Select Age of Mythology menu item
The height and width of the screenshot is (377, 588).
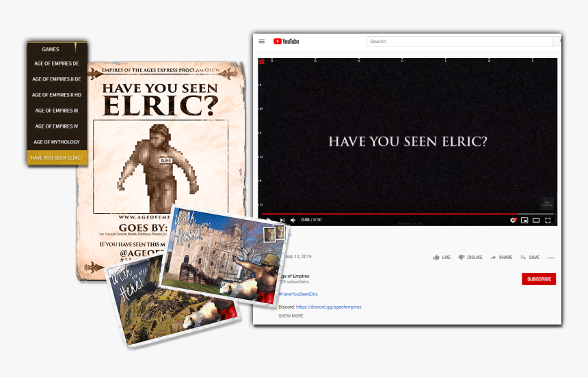57,142
